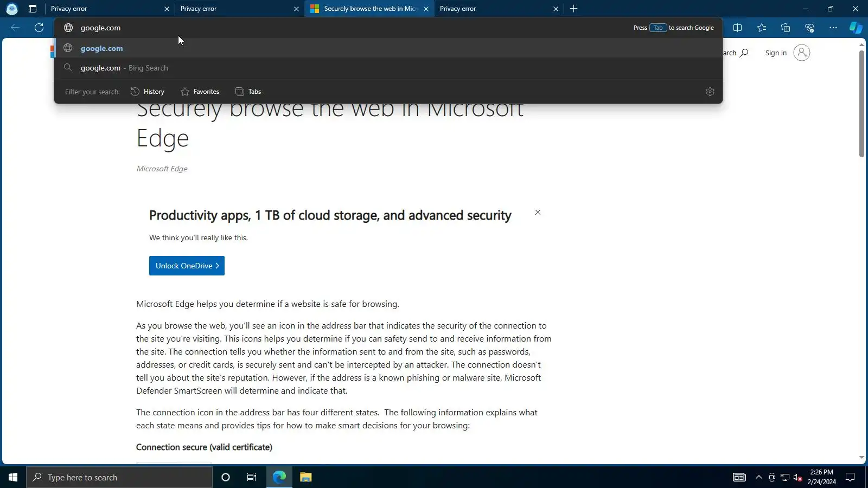Open the Copilot sidebar icon
This screenshot has width=868, height=488.
[x=856, y=28]
